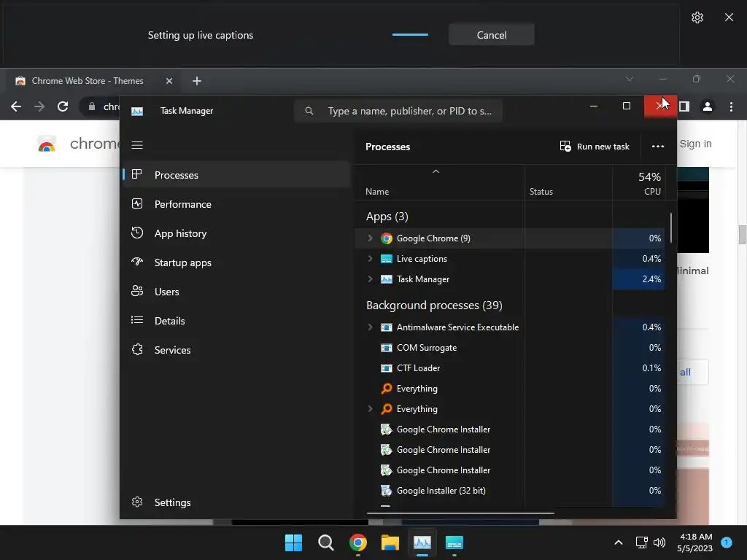Click the CTF Loader process icon
This screenshot has height=560, width=747.
click(387, 368)
